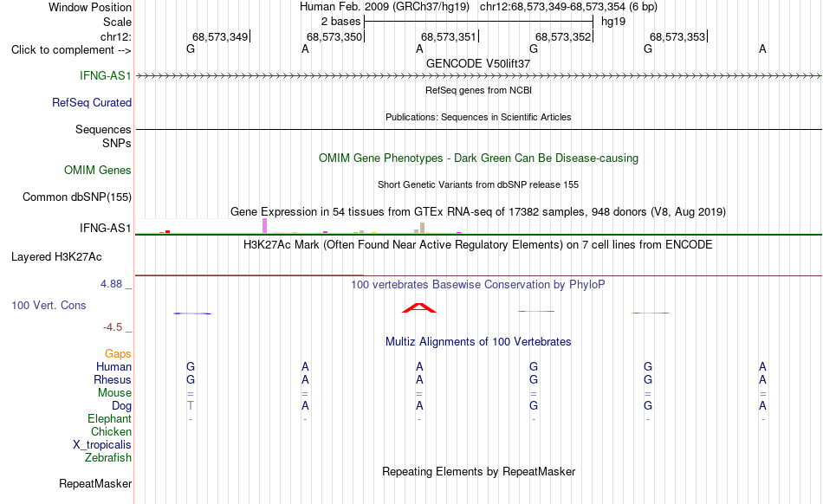This screenshot has width=823, height=504.
Task: Select the Zebrafish species label
Action: pos(108,457)
